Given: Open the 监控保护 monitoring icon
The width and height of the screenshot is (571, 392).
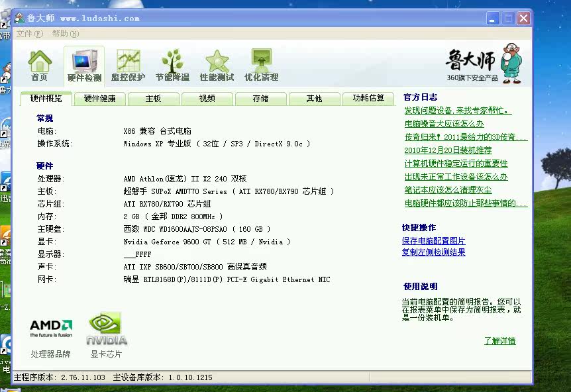Looking at the screenshot, I should (128, 66).
